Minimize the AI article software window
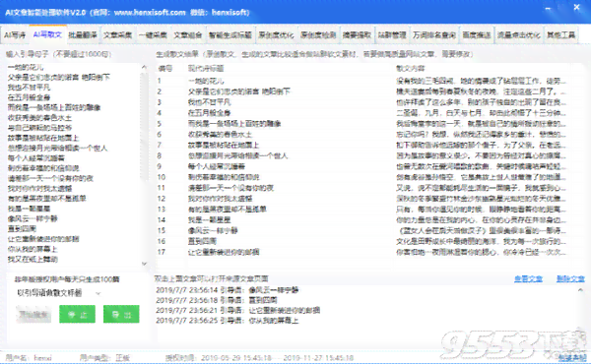This screenshot has height=364, width=591. coord(548,8)
